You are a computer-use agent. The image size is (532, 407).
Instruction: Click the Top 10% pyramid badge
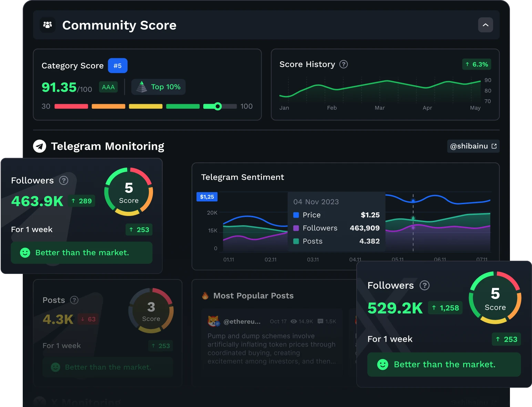158,87
